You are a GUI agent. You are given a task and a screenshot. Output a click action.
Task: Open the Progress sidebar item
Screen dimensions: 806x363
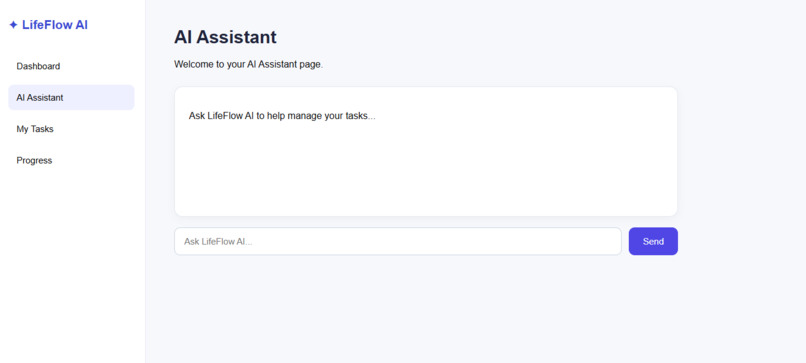(71, 160)
